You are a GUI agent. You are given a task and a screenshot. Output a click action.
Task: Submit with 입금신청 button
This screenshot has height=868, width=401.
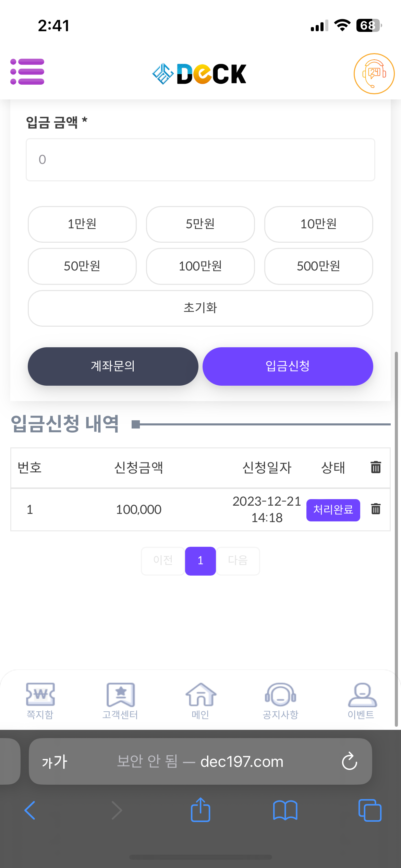point(288,366)
